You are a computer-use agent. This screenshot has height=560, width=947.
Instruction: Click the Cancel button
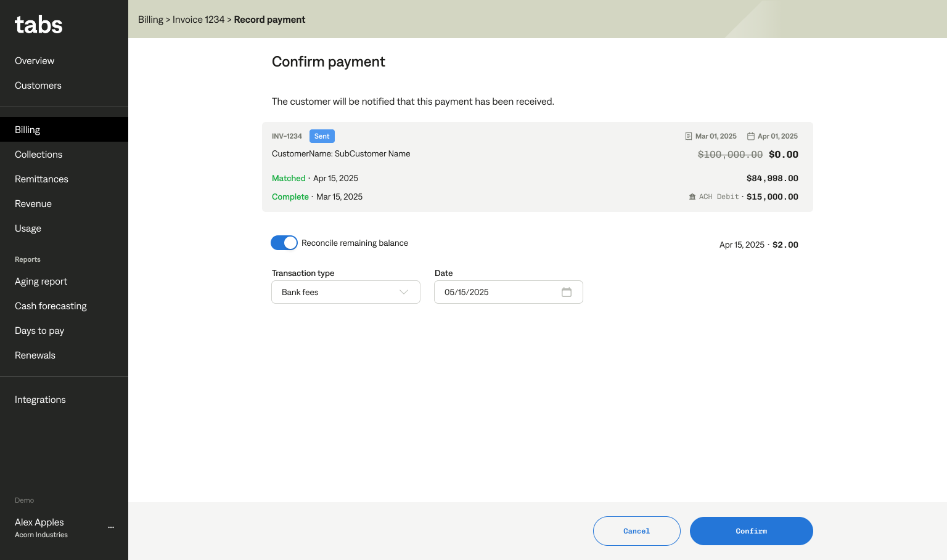636,531
